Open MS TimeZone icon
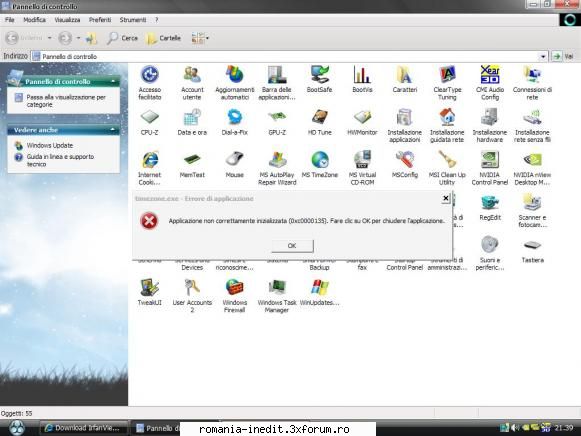The height and width of the screenshot is (436, 581). click(319, 164)
